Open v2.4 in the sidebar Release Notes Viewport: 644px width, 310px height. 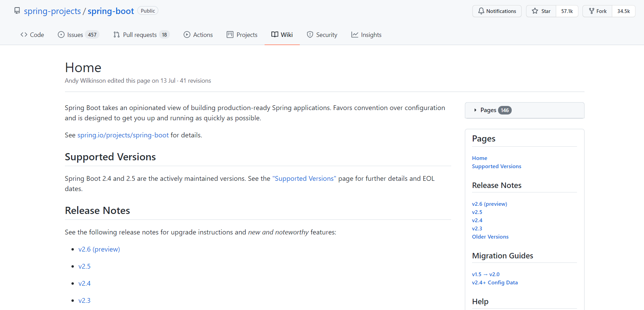pos(477,220)
